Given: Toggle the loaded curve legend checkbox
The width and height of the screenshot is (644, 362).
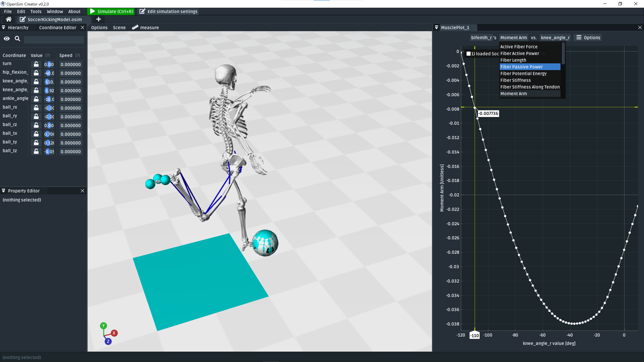Looking at the screenshot, I should click(x=469, y=53).
